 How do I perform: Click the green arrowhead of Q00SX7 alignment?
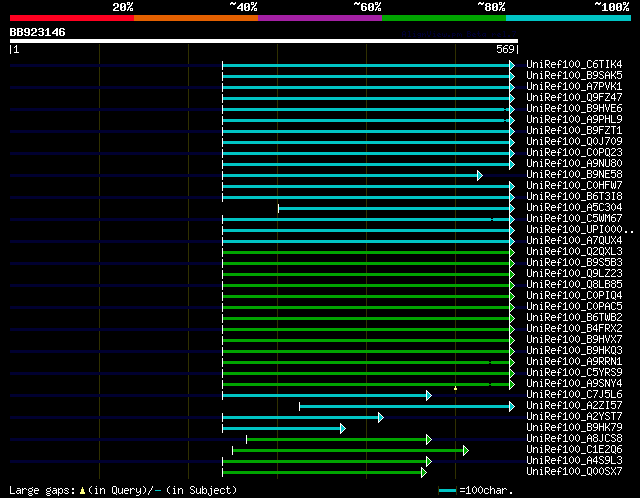(x=424, y=472)
